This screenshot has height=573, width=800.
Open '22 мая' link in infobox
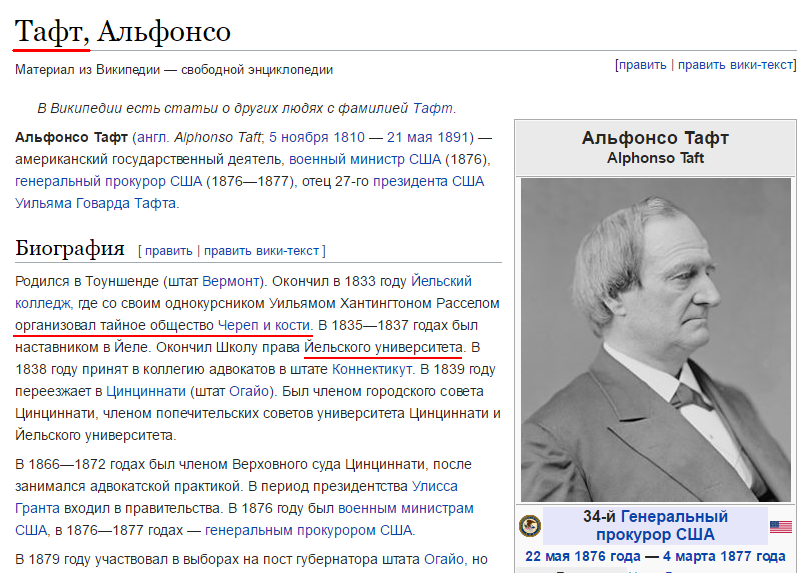(547, 556)
